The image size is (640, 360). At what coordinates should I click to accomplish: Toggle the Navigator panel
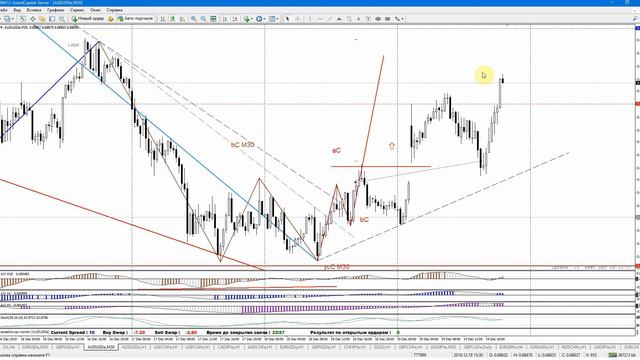click(42, 19)
